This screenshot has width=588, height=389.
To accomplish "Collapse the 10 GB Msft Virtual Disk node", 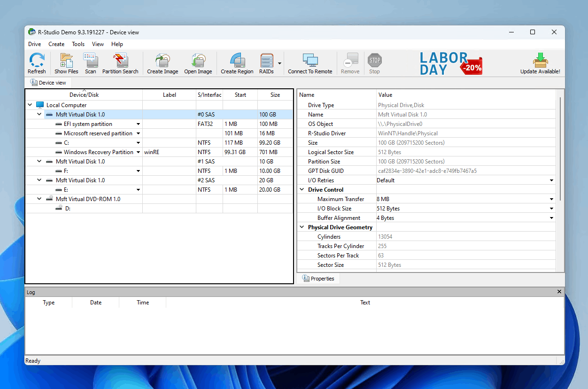I will pyautogui.click(x=39, y=162).
